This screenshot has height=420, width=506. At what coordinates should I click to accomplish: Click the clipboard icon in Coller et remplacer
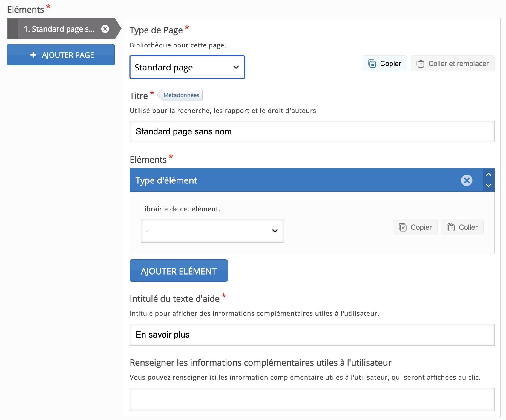(420, 64)
